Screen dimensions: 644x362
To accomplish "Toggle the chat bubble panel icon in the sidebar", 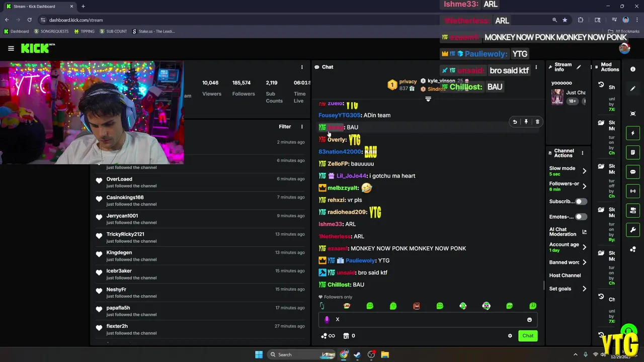I will click(633, 172).
